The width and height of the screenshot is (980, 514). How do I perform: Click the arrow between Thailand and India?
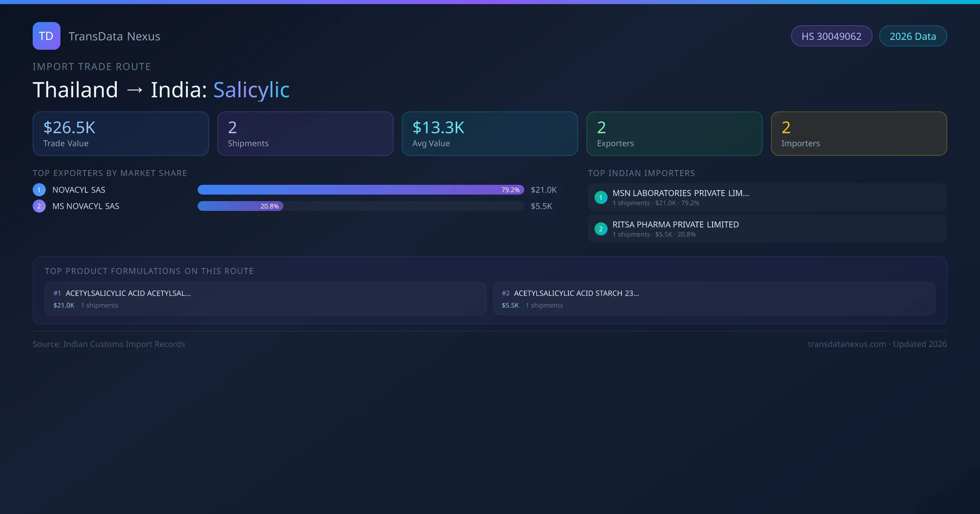click(135, 90)
